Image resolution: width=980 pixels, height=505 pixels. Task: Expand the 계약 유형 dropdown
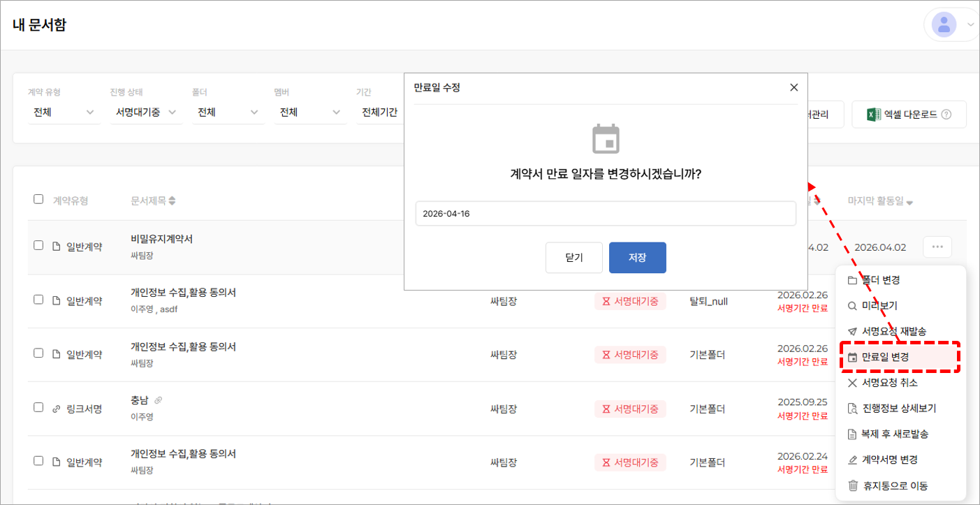64,112
